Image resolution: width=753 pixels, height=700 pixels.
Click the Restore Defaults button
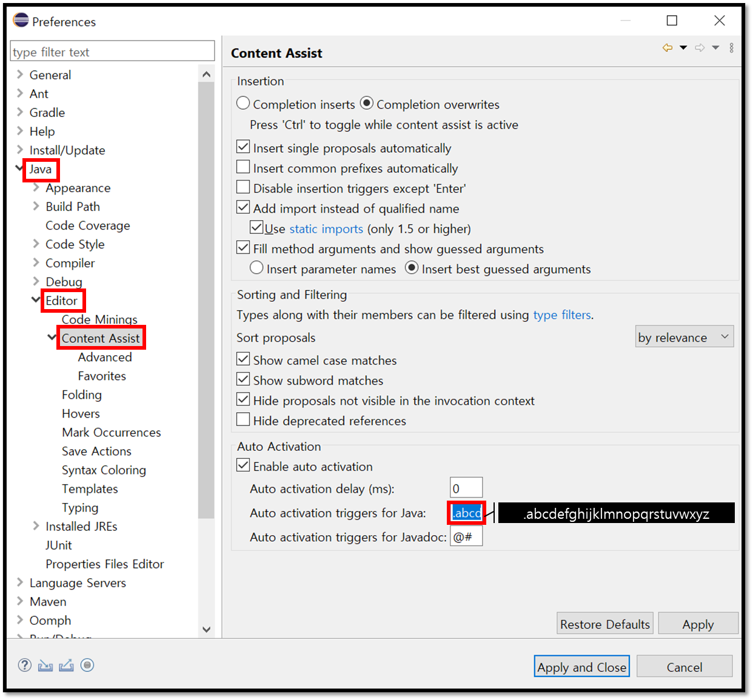coord(605,624)
